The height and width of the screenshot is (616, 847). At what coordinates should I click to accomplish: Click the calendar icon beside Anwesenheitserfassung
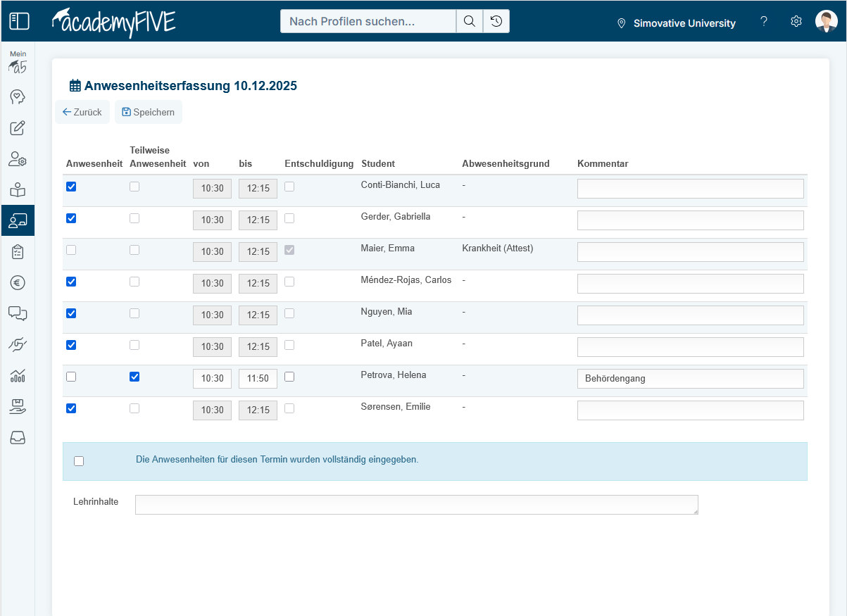coord(75,86)
